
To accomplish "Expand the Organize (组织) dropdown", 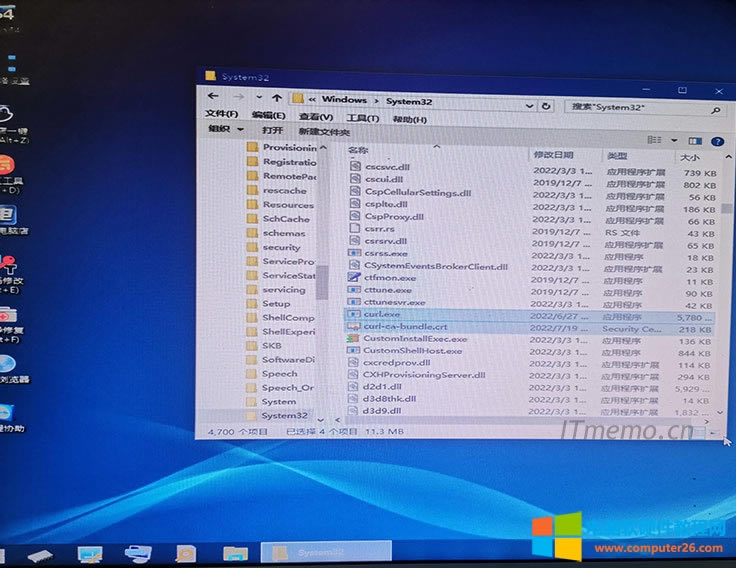I will [225, 130].
